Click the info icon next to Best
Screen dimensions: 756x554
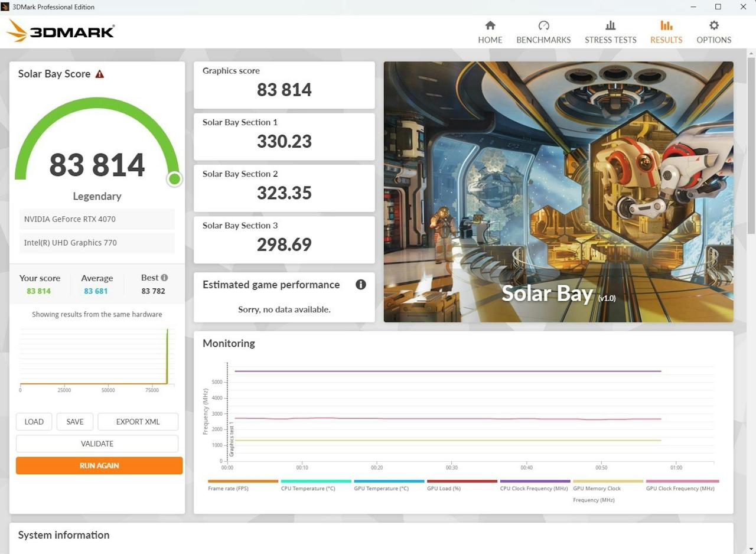click(164, 278)
